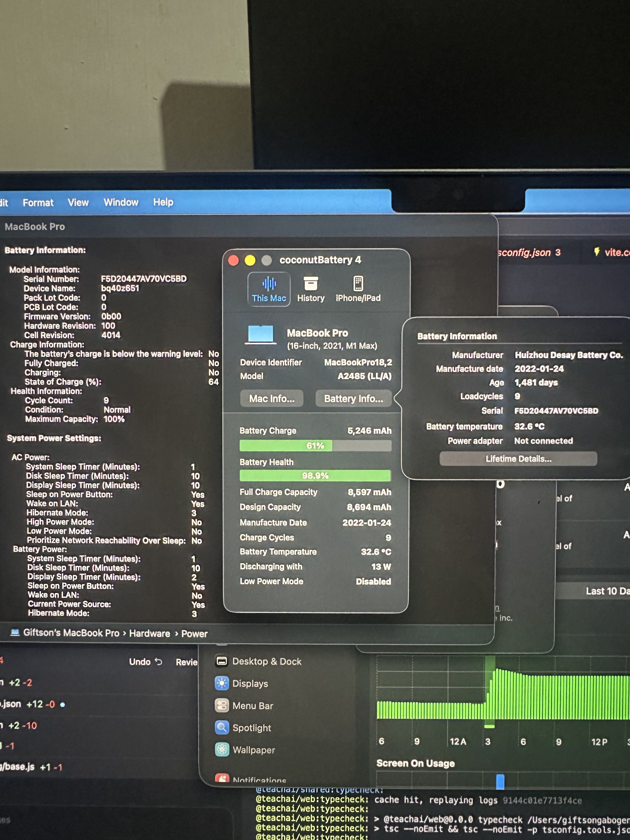Click the Last 10 Days label in Battery settings
Viewport: 630px width, 840px height.
tap(608, 591)
